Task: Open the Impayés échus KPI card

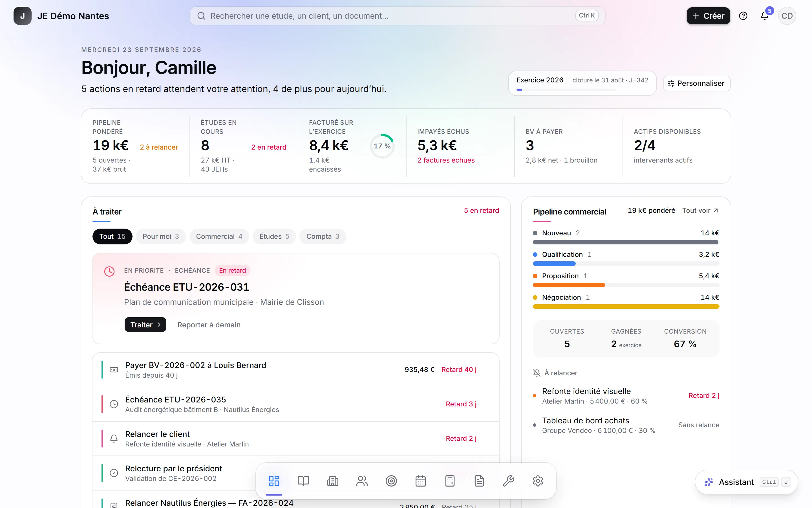Action: [x=460, y=146]
